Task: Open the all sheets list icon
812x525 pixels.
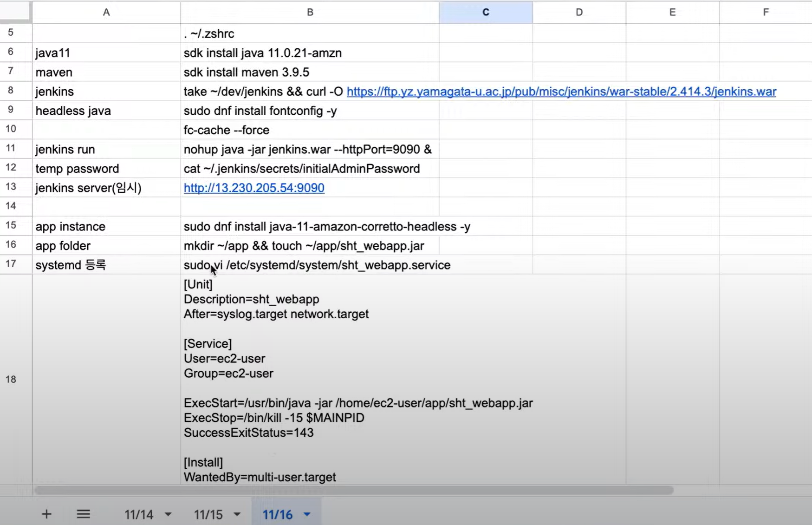Action: coord(84,514)
